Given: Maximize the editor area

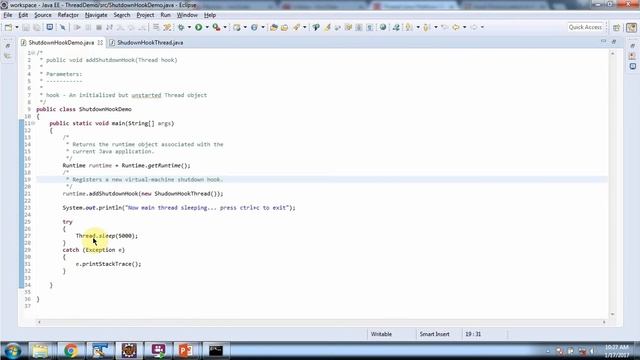Looking at the screenshot, I should [614, 42].
